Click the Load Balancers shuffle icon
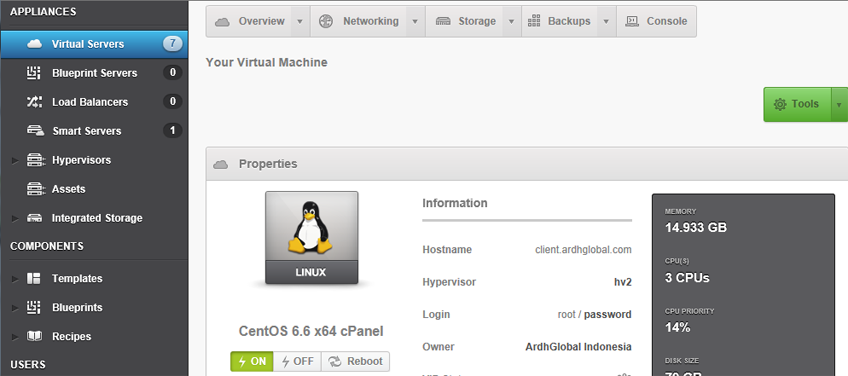Viewport: 848px width, 376px height. (34, 102)
